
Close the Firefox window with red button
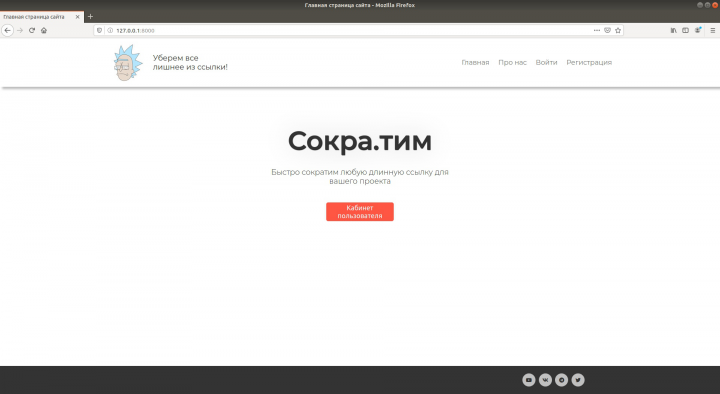coord(715,5)
